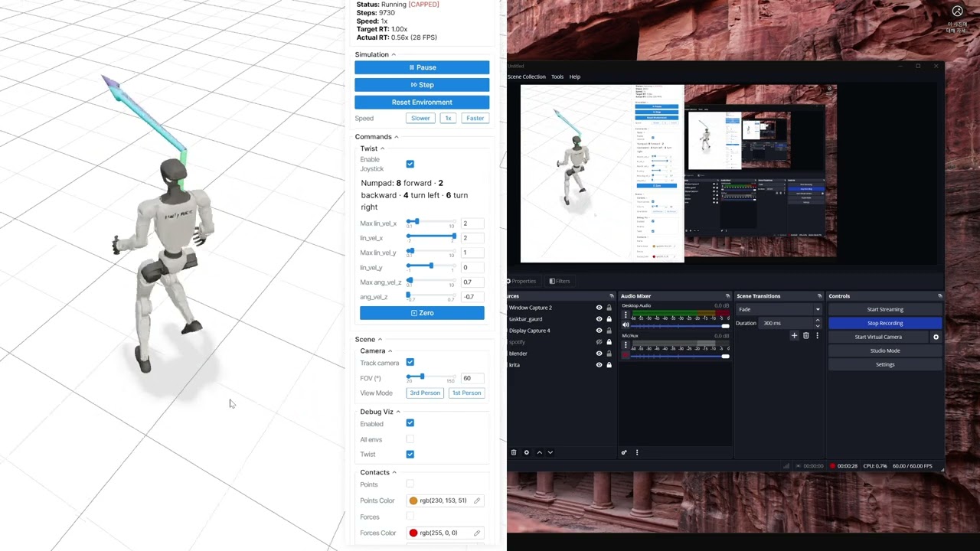Enable contact Points checkbox
Screen dimensions: 980x551
(410, 484)
